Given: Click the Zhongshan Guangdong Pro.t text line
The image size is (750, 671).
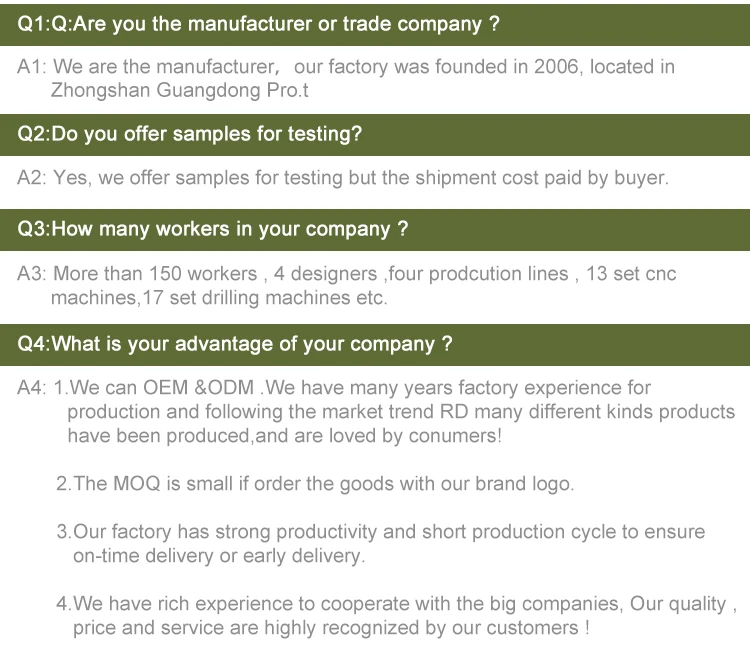Looking at the screenshot, I should pos(180,90).
